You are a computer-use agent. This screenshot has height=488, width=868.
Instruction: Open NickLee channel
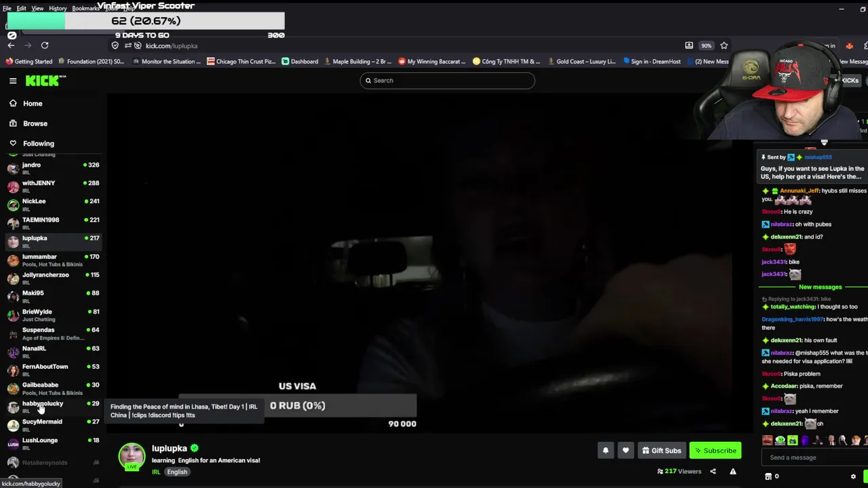(53, 205)
